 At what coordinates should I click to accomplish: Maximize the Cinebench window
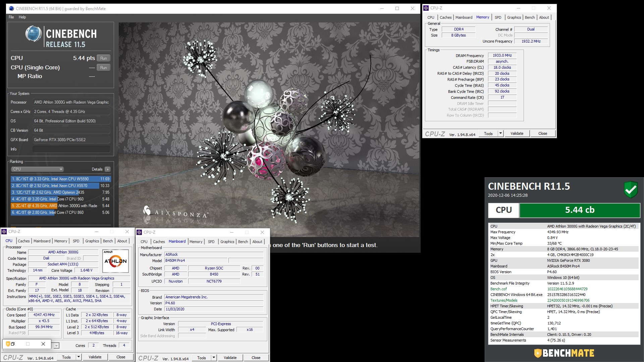click(x=397, y=8)
